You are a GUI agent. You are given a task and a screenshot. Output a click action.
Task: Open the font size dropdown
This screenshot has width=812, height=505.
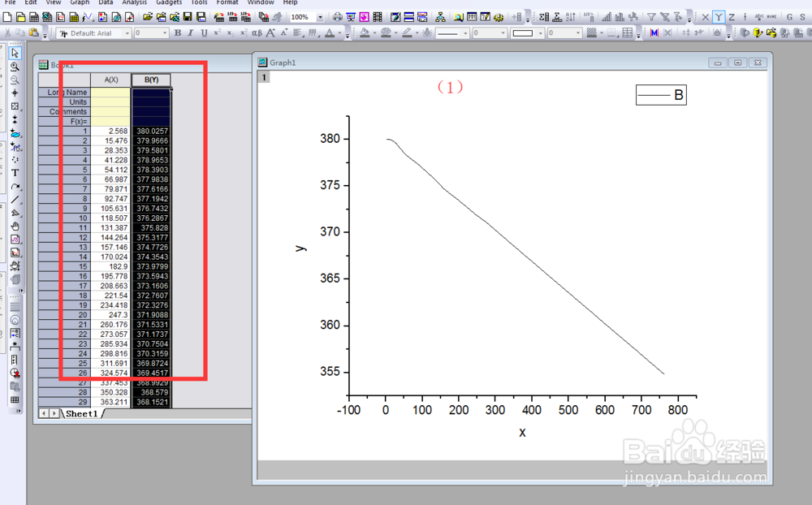tap(165, 33)
